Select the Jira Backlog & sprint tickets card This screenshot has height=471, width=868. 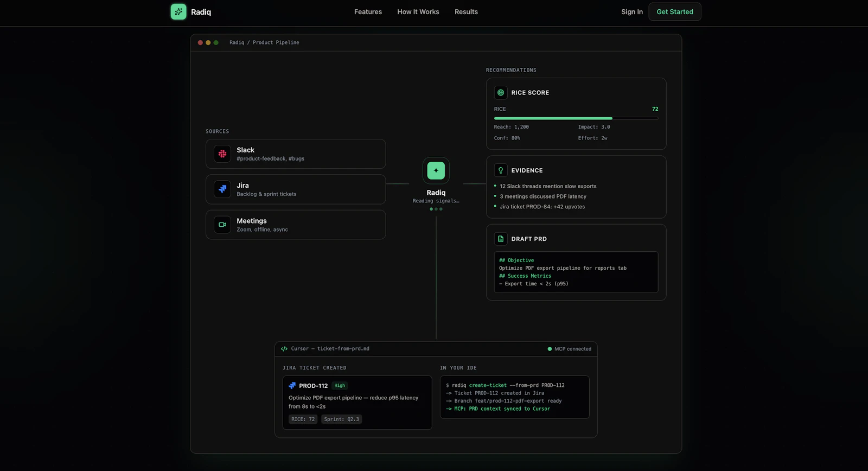pos(296,189)
